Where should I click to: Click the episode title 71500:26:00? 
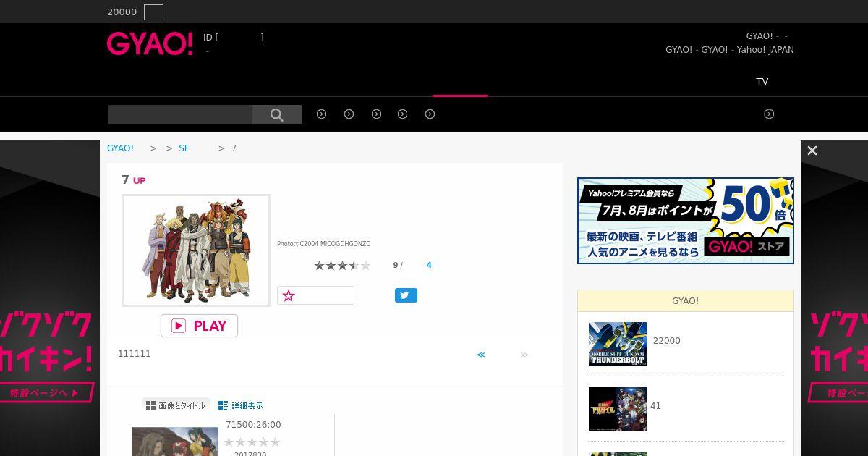[x=253, y=425]
